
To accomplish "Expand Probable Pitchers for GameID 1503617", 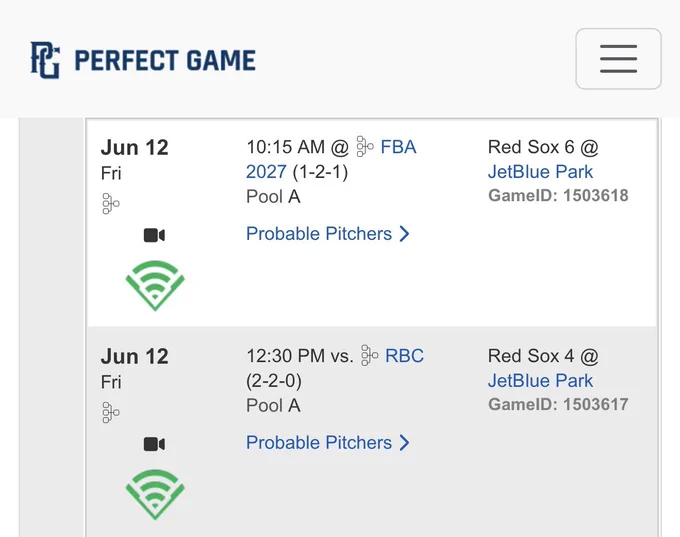I will pos(328,443).
